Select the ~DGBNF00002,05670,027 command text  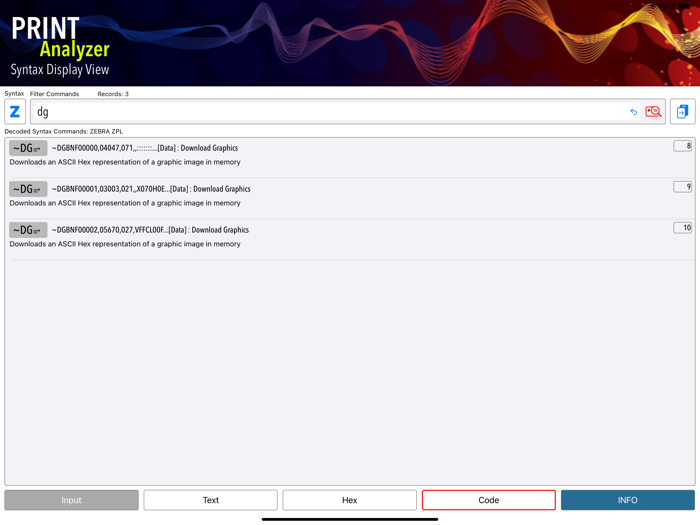click(x=150, y=230)
